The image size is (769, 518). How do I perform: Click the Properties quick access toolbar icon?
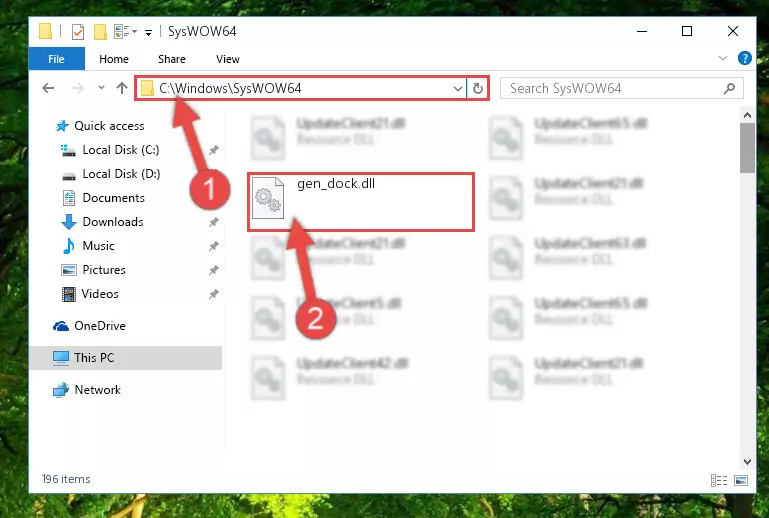(77, 32)
